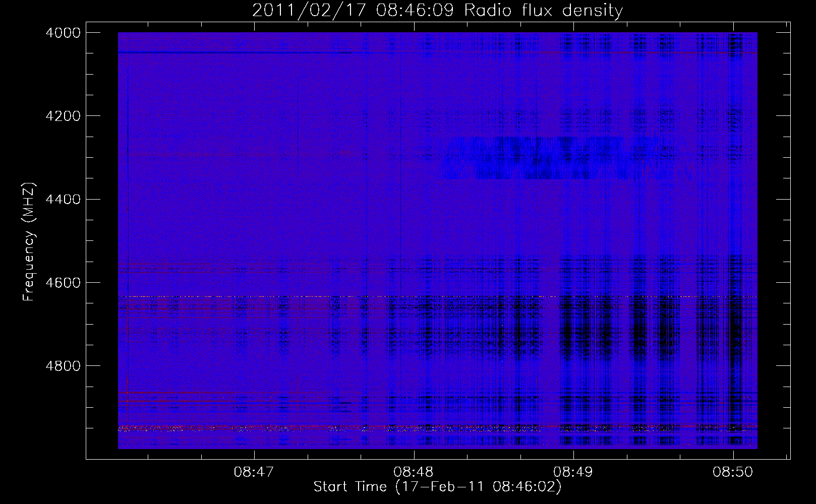Click the 08:48 time axis label
The image size is (816, 504).
pos(414,472)
